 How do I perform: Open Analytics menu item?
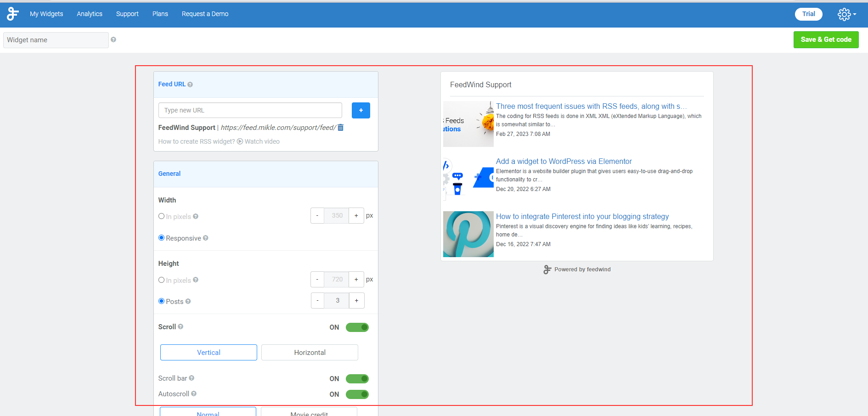tap(90, 14)
